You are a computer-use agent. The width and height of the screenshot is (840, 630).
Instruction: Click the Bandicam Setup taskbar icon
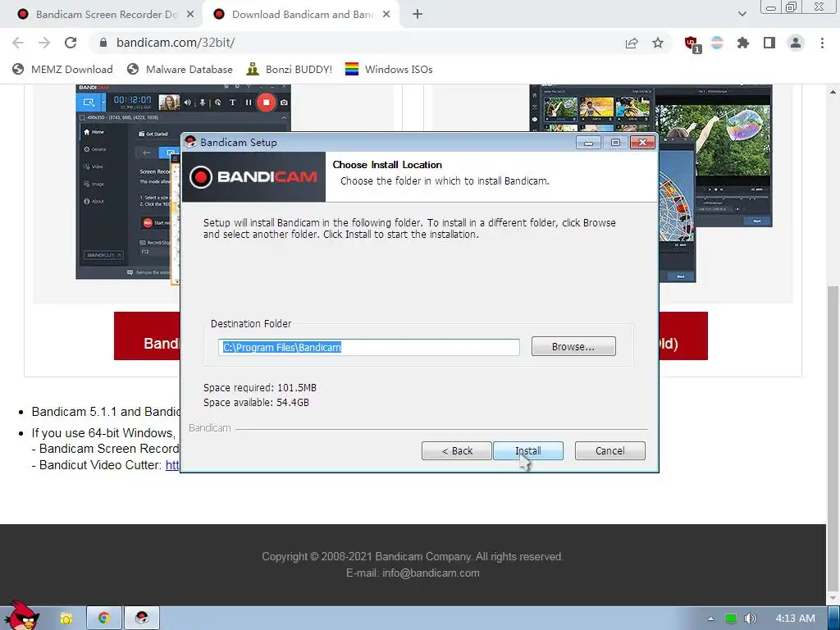coord(142,619)
